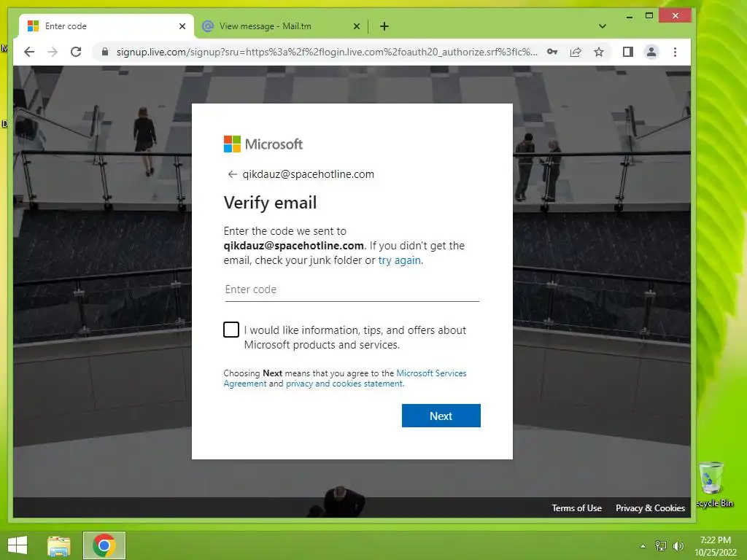
Task: Click the try again link
Action: pyautogui.click(x=399, y=260)
